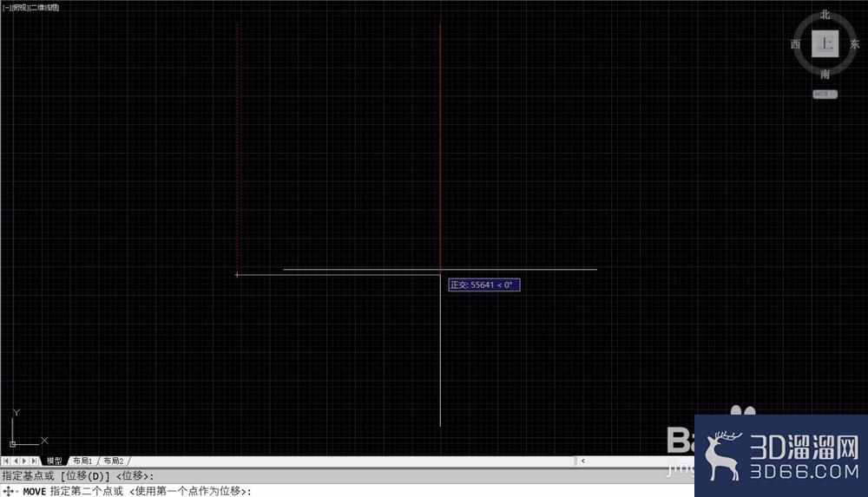Open the WCS coordinate system dropdown
Viewport: 868px width, 497px height.
click(825, 94)
